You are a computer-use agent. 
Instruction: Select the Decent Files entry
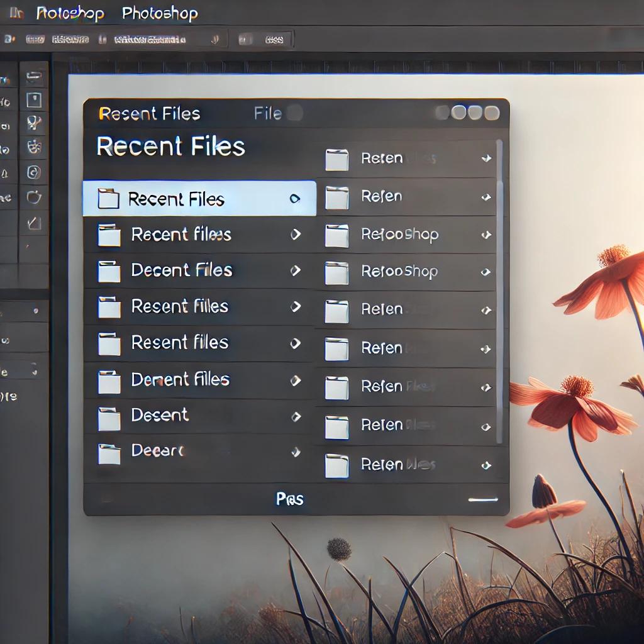(x=199, y=270)
